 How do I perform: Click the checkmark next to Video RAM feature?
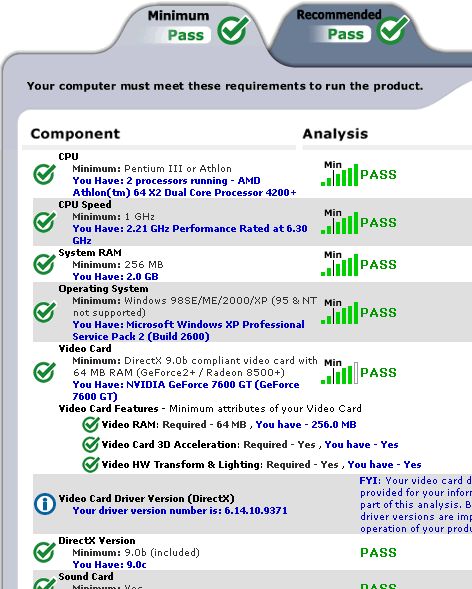[91, 424]
